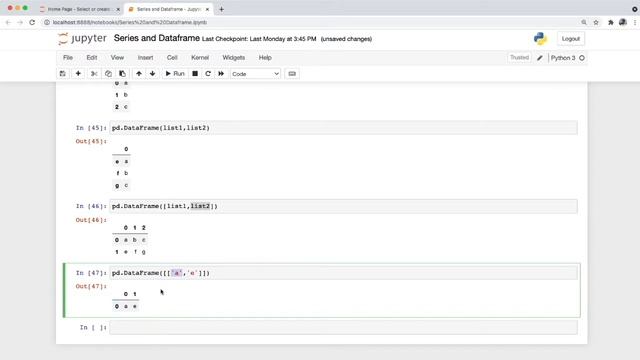Click the Out[45] output prompt

pos(91,141)
